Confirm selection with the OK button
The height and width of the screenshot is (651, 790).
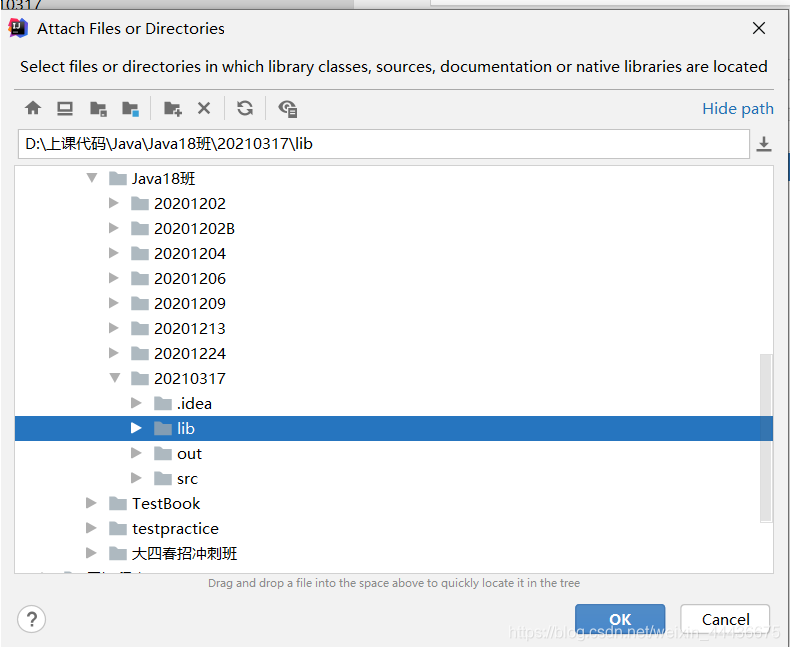[x=620, y=619]
